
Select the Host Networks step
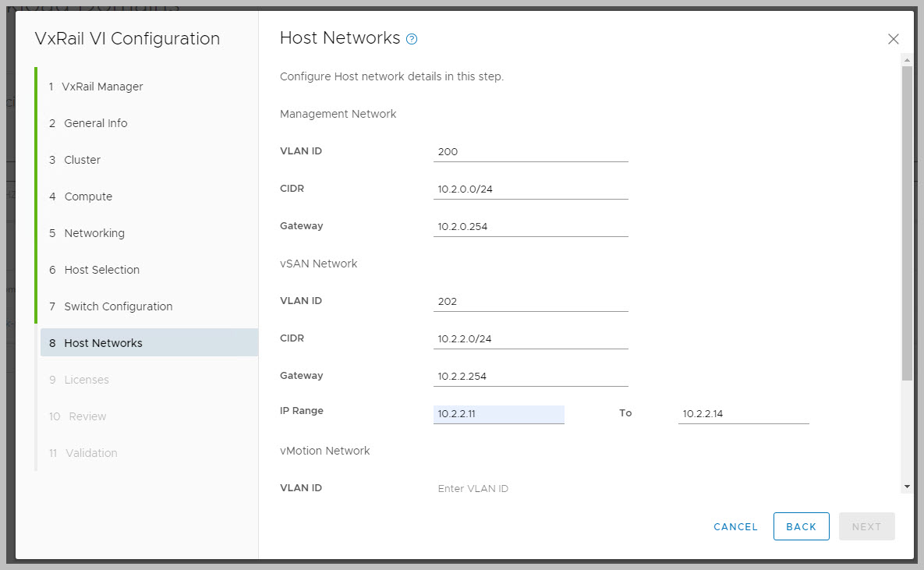(103, 343)
